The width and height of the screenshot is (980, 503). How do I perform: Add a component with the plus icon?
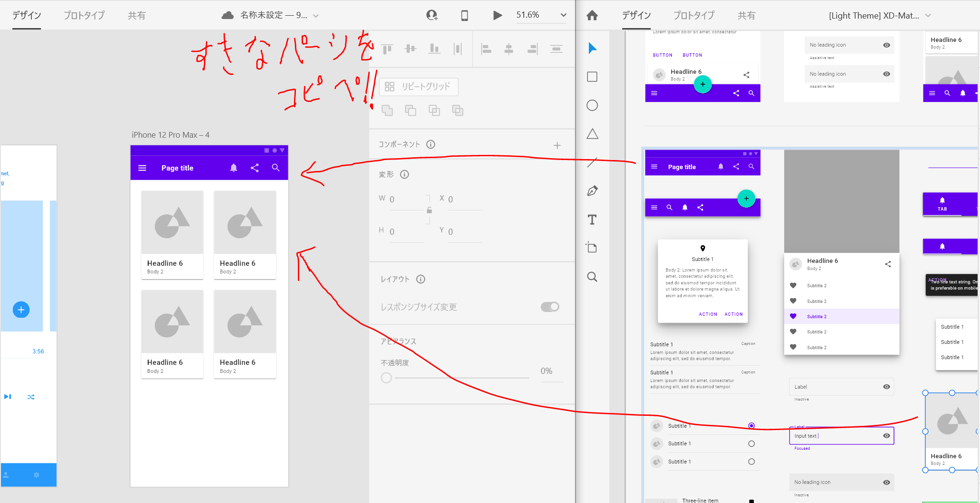pos(557,145)
